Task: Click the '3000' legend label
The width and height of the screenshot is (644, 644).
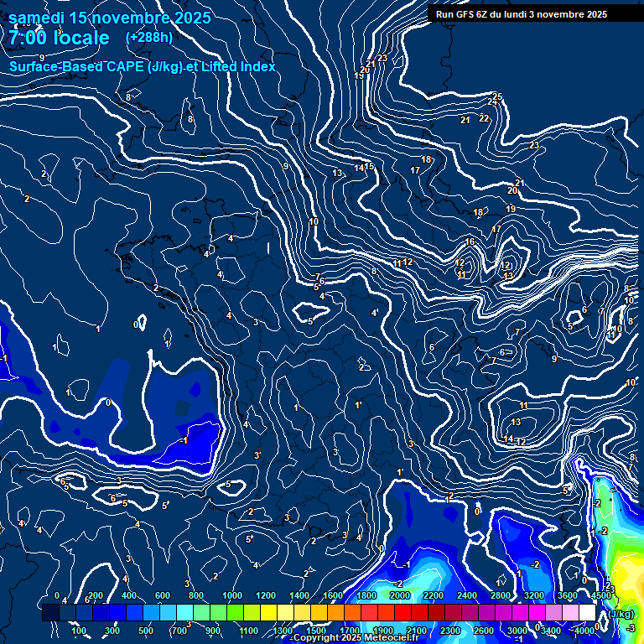Action: [x=517, y=631]
